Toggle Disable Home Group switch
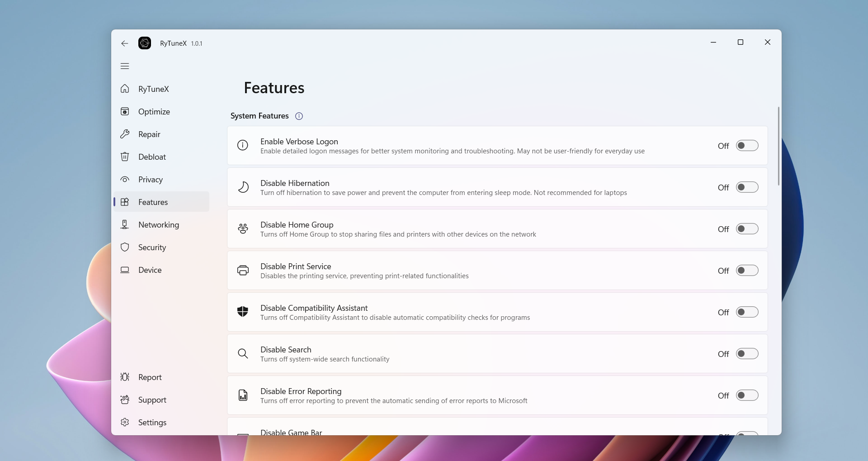This screenshot has width=868, height=461. click(747, 229)
